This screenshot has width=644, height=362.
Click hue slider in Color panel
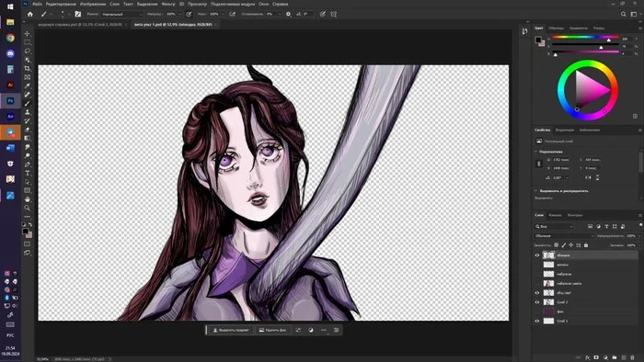point(585,39)
